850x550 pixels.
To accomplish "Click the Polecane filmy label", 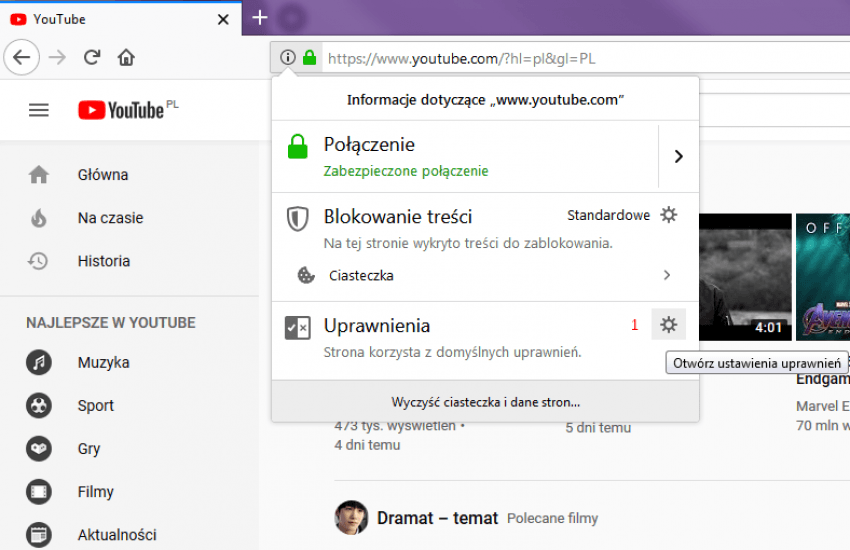I will click(x=552, y=519).
